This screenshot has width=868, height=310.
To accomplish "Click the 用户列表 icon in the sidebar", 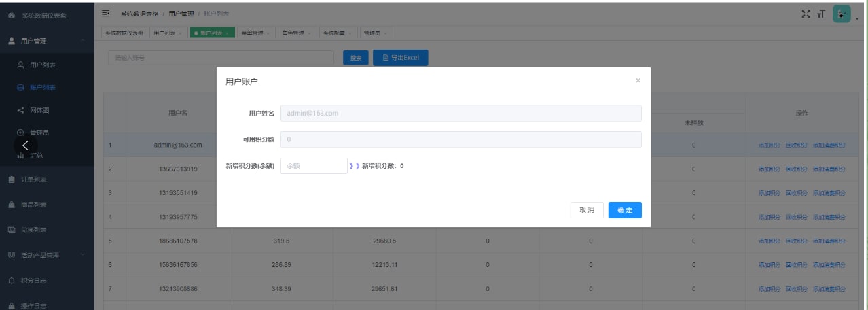I will [20, 65].
